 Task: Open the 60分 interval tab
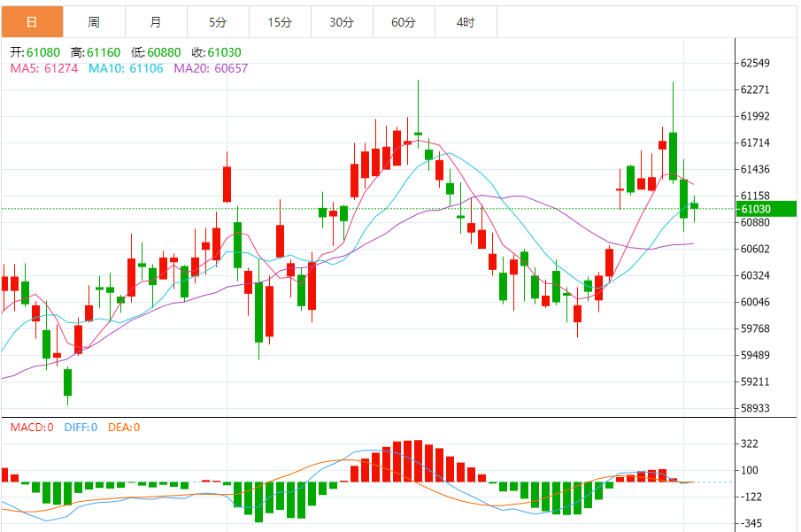404,22
